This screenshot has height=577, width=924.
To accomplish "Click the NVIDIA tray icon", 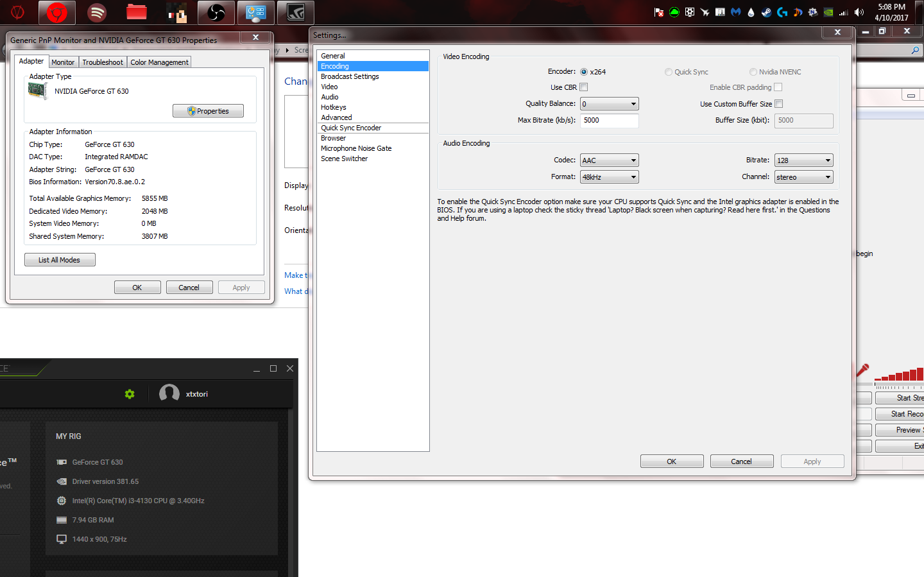I will [828, 12].
